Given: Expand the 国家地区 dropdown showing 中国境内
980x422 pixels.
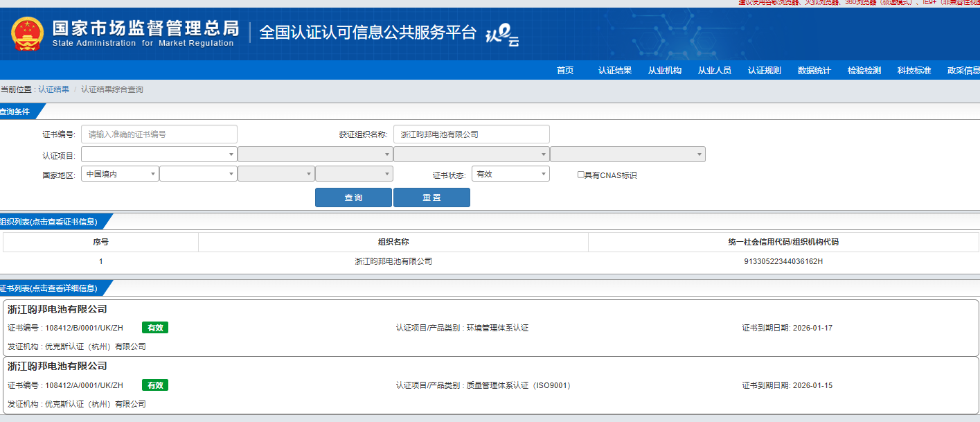Looking at the screenshot, I should (x=120, y=174).
